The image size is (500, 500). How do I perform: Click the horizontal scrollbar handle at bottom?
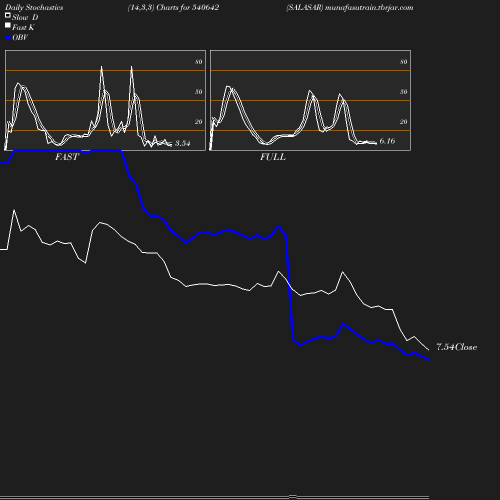point(292,497)
